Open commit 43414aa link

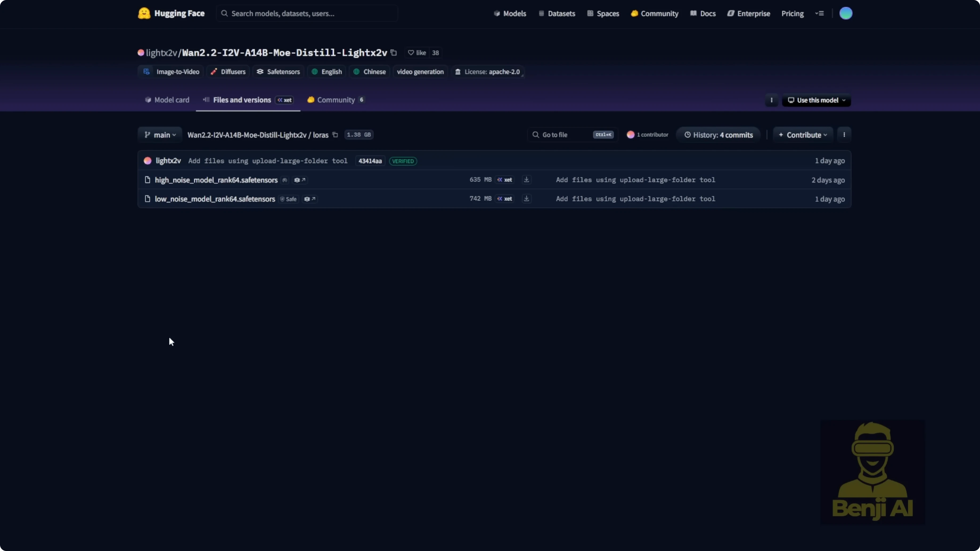370,161
